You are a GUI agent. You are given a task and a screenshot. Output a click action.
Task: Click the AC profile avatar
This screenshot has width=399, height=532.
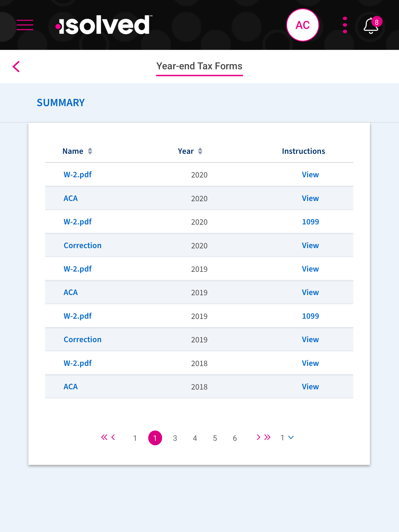click(x=303, y=25)
